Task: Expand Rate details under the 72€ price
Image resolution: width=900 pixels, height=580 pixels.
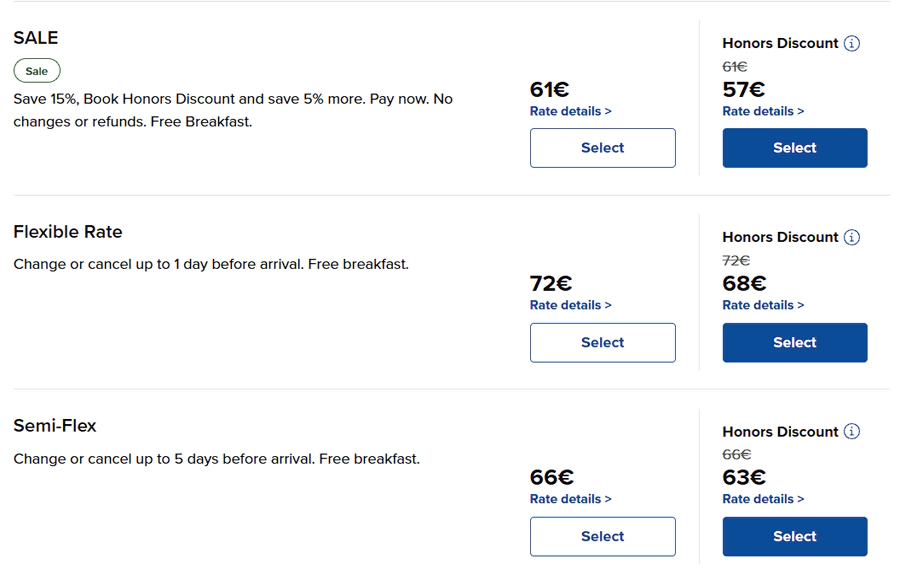Action: [570, 305]
